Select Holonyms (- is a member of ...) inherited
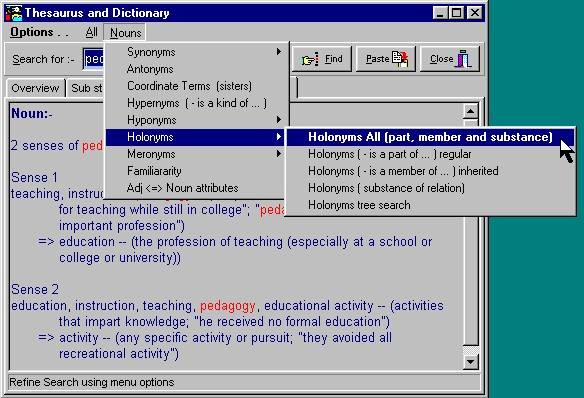The image size is (584, 398). click(x=430, y=171)
